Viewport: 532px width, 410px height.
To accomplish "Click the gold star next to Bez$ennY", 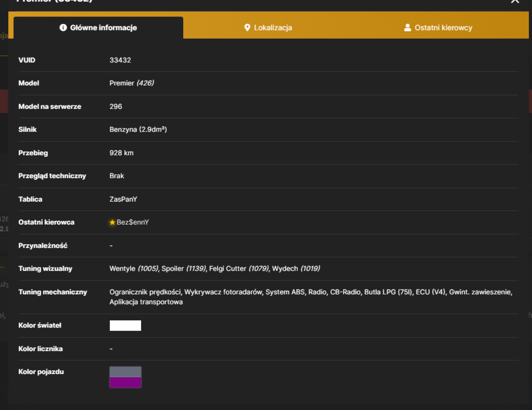I will click(x=112, y=222).
